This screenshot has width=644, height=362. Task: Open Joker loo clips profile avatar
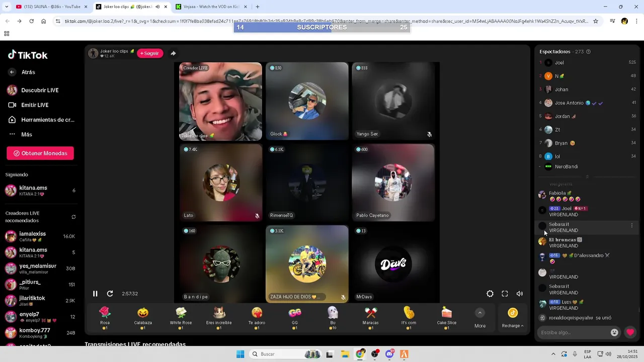click(93, 53)
